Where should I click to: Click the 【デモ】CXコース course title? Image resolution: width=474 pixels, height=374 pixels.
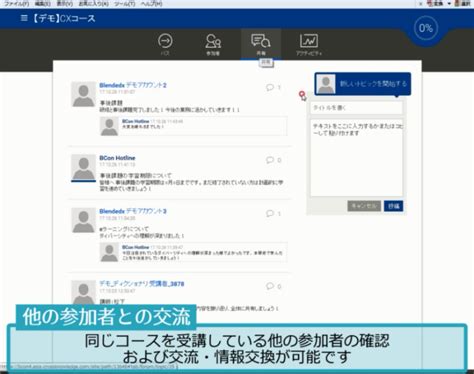64,18
